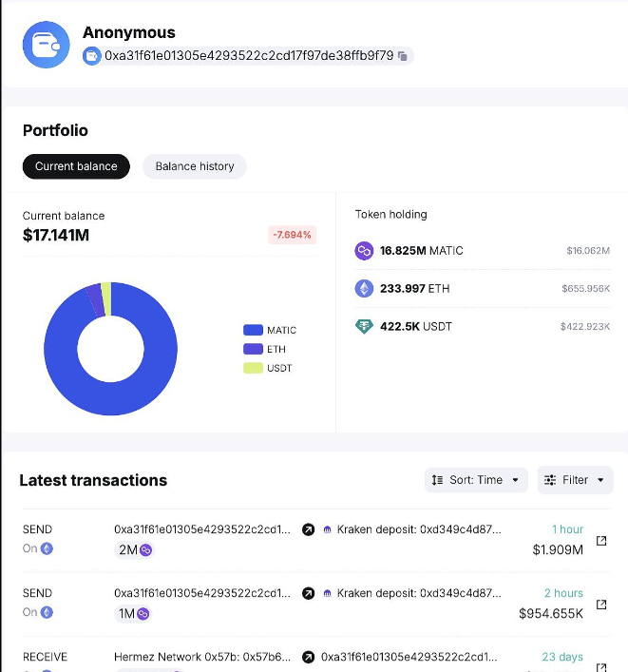
Task: Copy the wallet address with the copy icon
Action: coord(402,56)
